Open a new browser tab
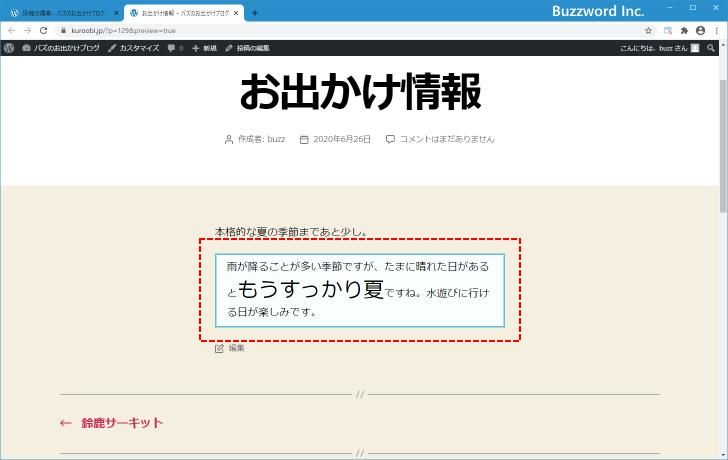 click(255, 13)
